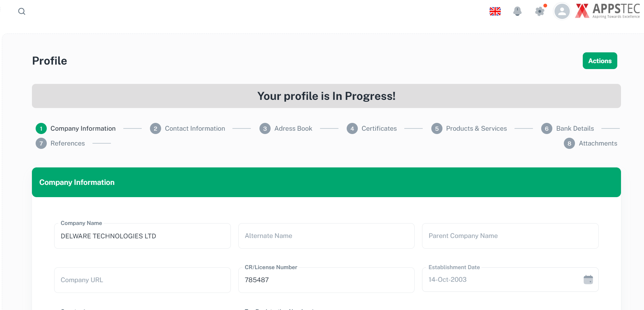The height and width of the screenshot is (310, 644).
Task: Open the language flag selector
Action: [x=495, y=12]
